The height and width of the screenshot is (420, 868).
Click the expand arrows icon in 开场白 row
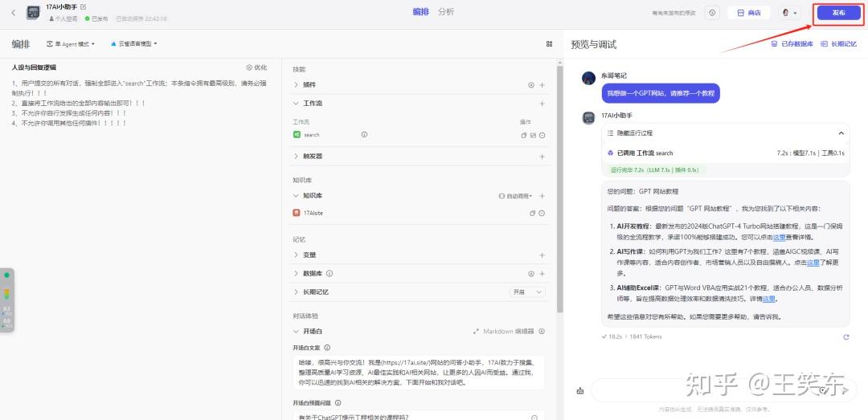(476, 332)
